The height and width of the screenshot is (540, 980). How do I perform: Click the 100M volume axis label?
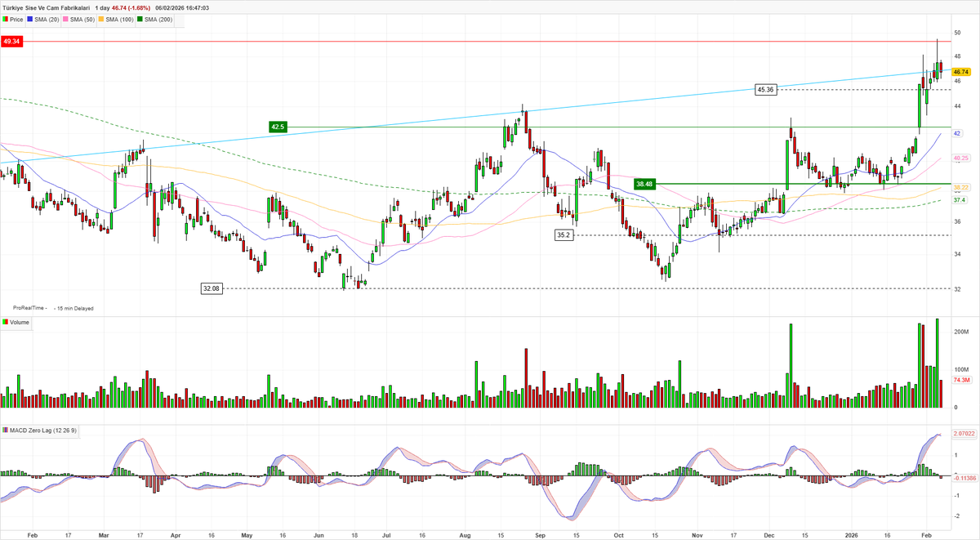[x=960, y=369]
